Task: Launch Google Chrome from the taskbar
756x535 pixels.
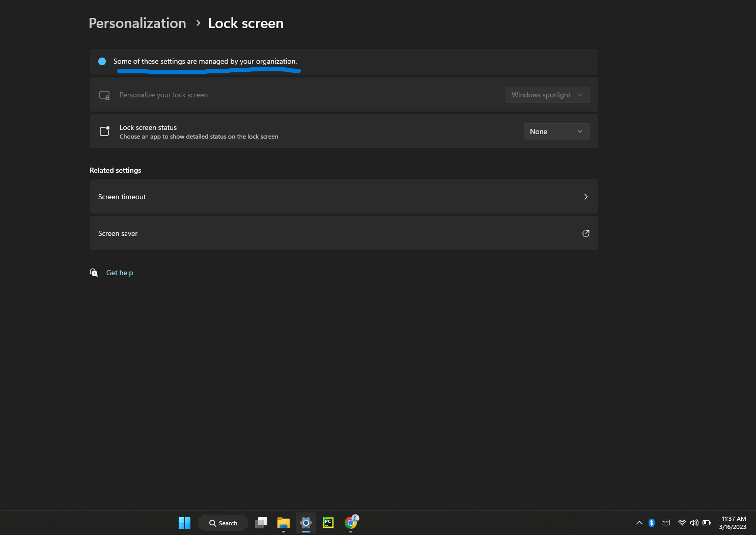Action: (x=351, y=523)
